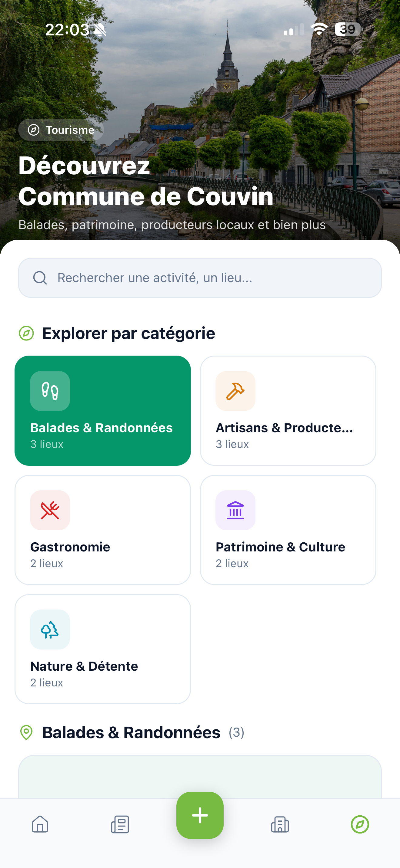
Task: Click the magnifying glass in the search bar
Action: tap(40, 277)
